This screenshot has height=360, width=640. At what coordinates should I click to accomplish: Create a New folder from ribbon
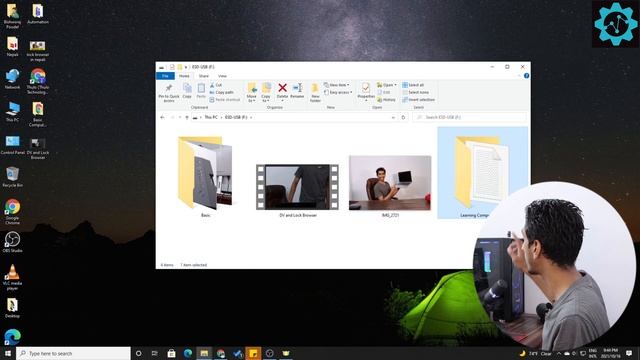click(315, 93)
